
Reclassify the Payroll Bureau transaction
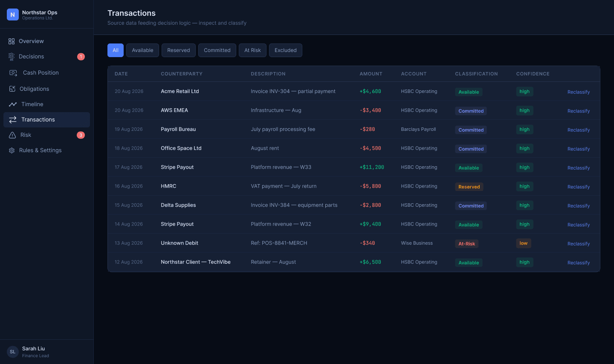[579, 130]
